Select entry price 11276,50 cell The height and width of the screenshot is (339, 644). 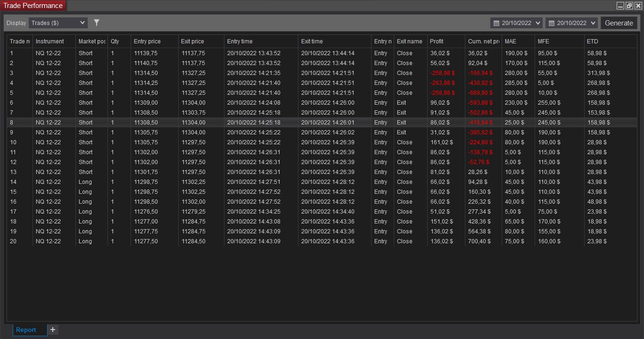click(x=146, y=212)
